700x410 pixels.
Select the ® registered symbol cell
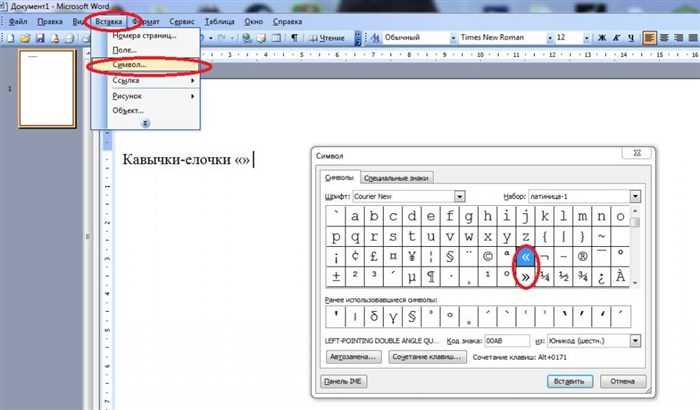pyautogui.click(x=582, y=257)
